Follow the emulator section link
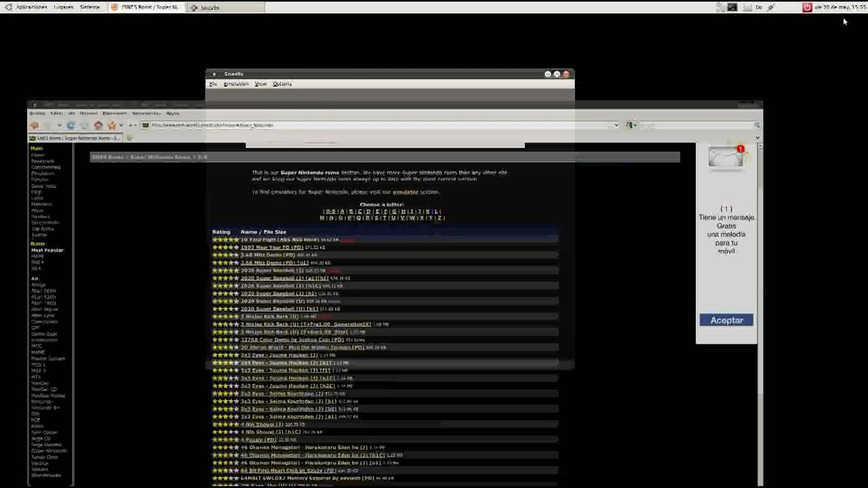 [x=406, y=192]
